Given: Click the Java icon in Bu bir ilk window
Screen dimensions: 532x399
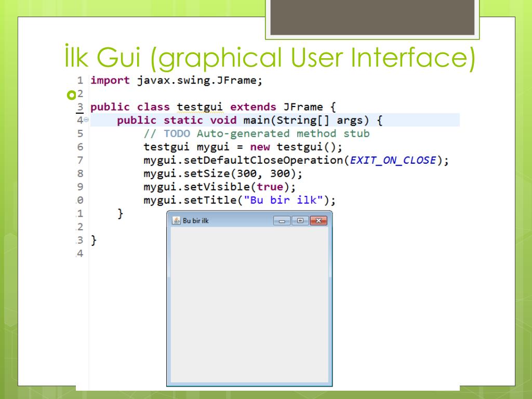Looking at the screenshot, I should point(176,220).
